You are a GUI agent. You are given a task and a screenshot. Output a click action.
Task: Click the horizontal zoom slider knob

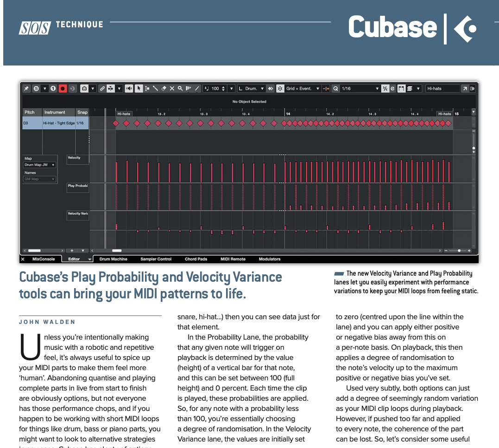coord(459,251)
